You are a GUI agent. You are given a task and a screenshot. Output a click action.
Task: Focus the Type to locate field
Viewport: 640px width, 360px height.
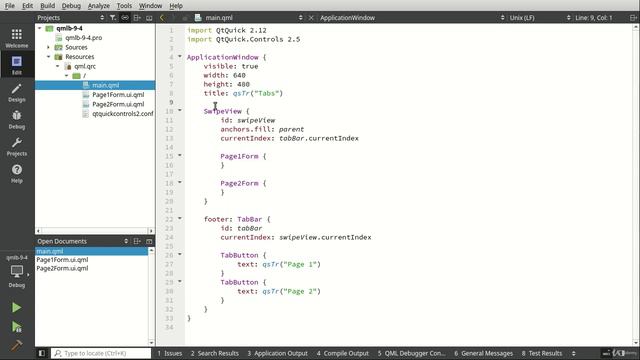click(x=101, y=353)
